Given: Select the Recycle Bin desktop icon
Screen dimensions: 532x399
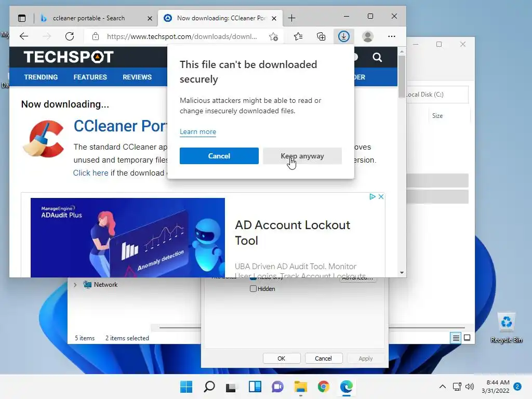Looking at the screenshot, I should point(506,328).
